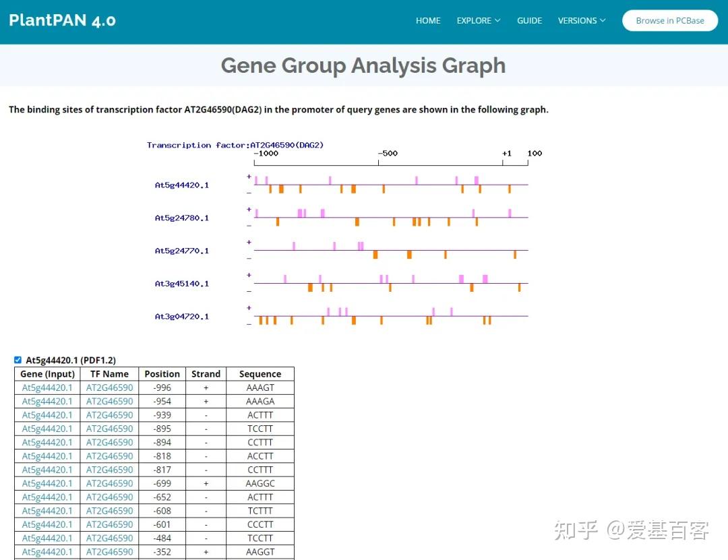Click the Gene (Input) column header

(47, 373)
